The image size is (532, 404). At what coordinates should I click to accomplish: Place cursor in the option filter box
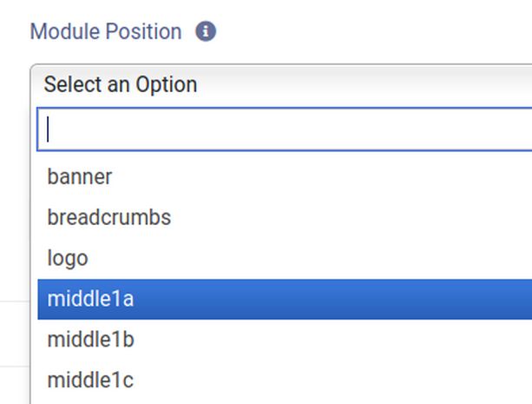click(285, 129)
